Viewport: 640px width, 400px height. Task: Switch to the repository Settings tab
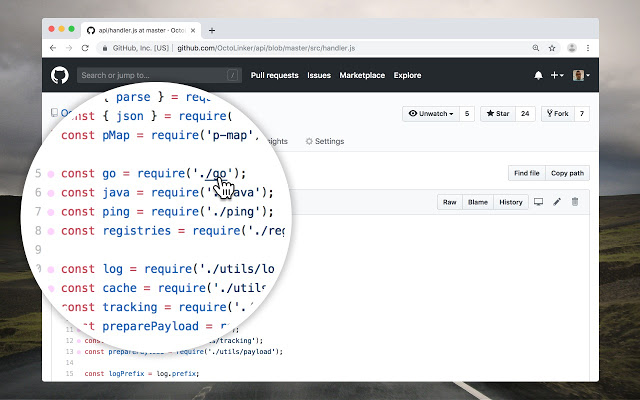pos(325,141)
